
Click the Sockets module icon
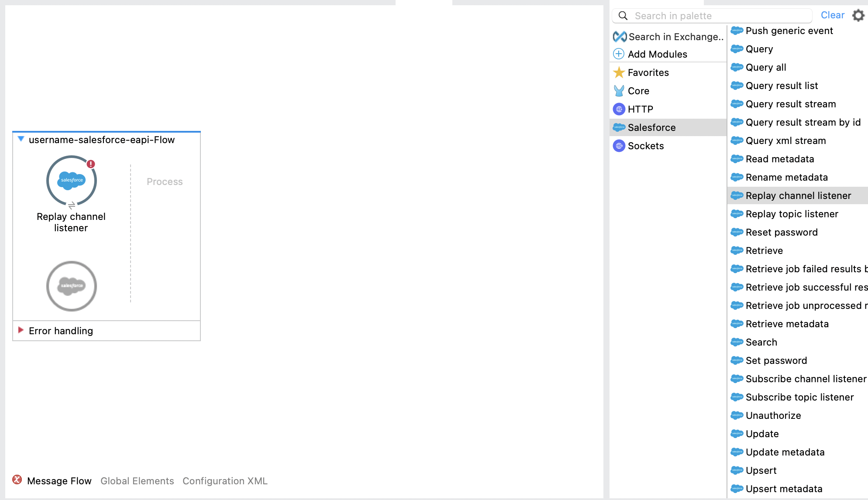pos(619,146)
